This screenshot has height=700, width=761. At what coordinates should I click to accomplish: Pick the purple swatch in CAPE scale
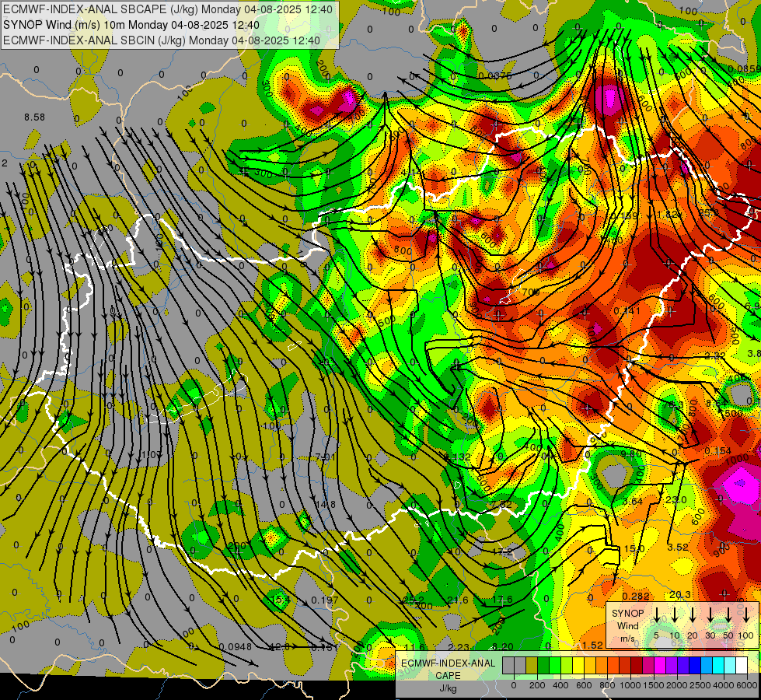point(672,665)
